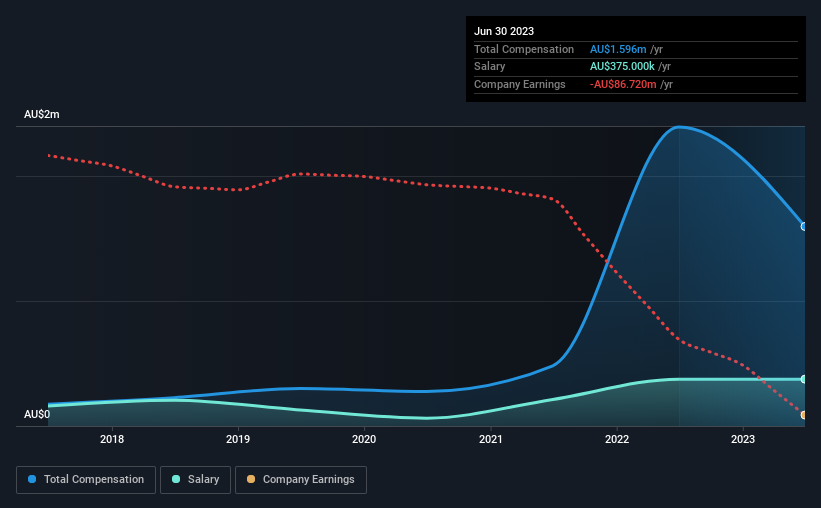
Task: Toggle the Company Earnings legend button
Action: click(x=301, y=480)
